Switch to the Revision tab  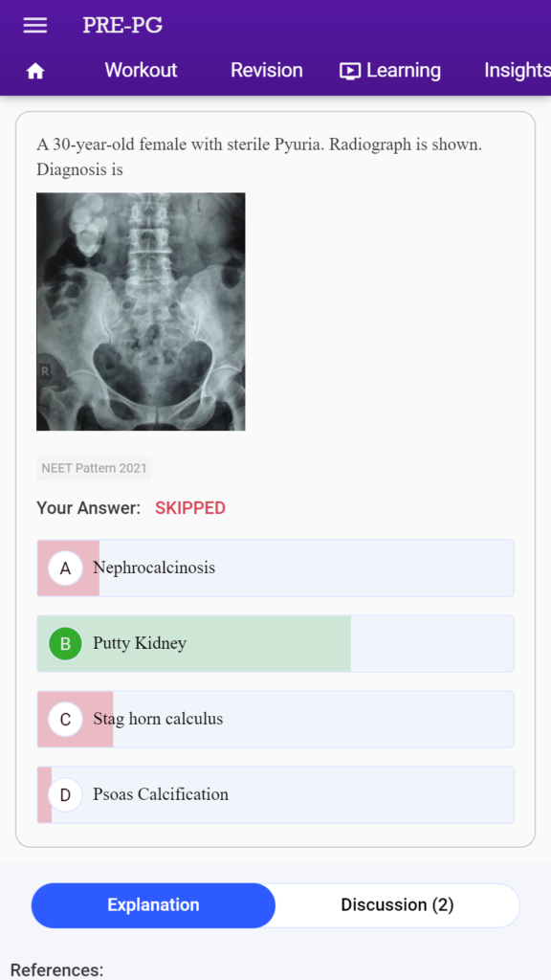click(266, 70)
